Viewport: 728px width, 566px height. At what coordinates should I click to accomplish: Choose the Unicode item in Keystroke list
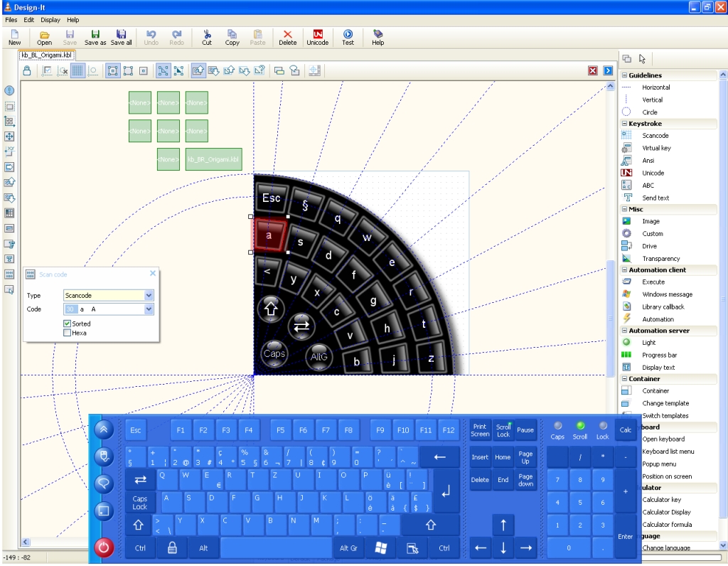point(653,173)
